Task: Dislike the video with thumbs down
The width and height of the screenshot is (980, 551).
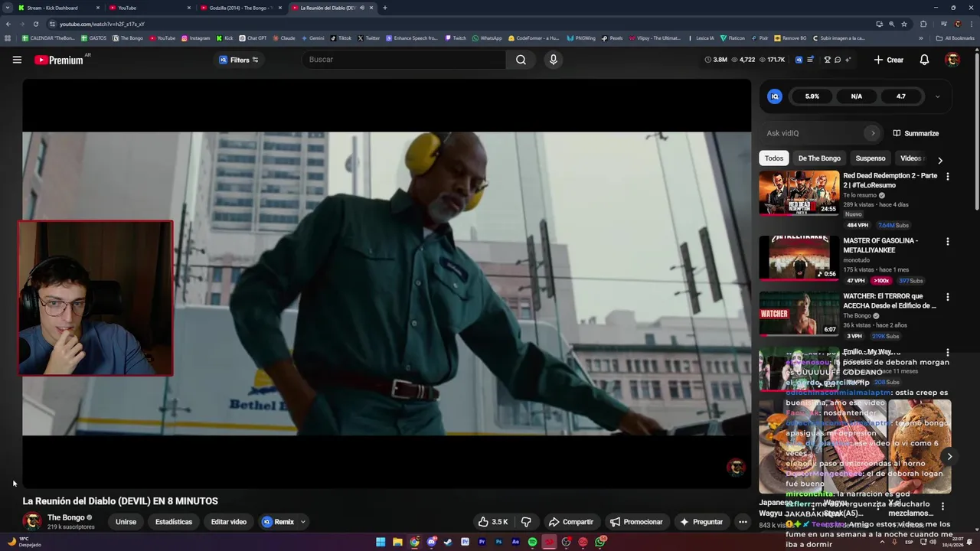Action: (x=526, y=522)
